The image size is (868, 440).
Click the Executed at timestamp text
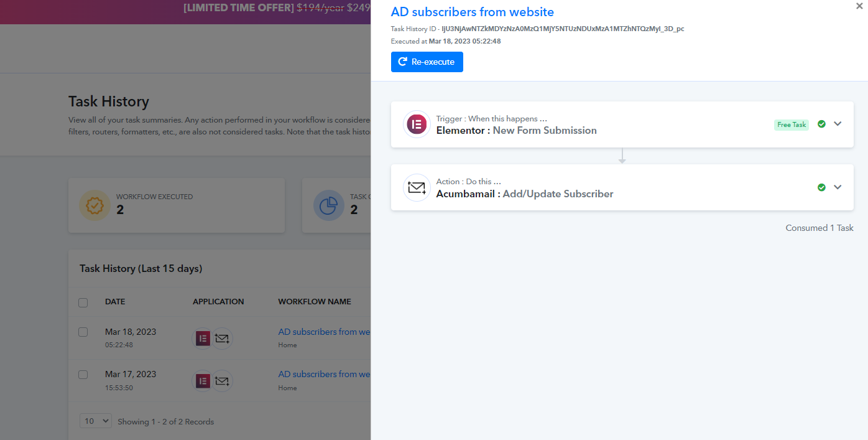pyautogui.click(x=446, y=41)
